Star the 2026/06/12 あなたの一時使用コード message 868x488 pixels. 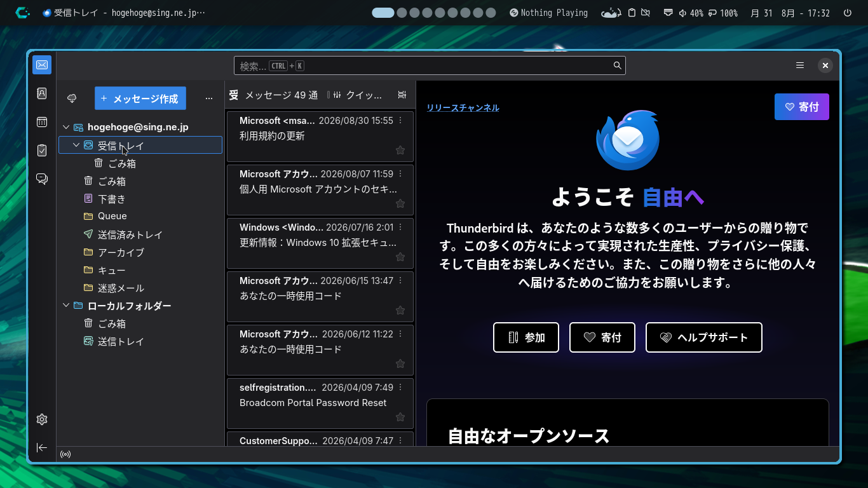click(x=400, y=363)
